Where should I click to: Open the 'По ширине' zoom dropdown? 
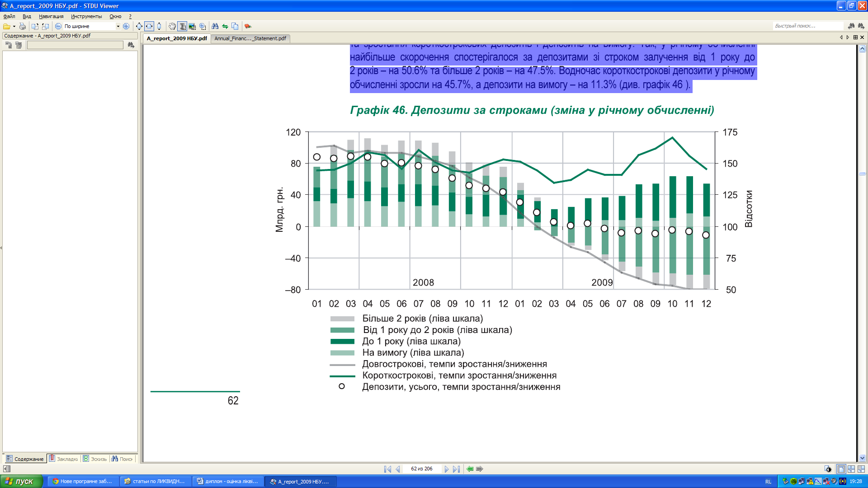(x=118, y=26)
